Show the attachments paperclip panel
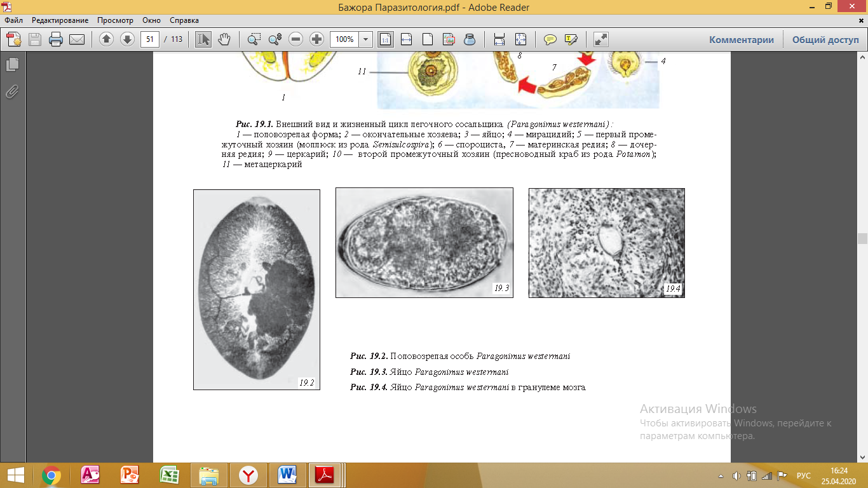The image size is (868, 488). click(12, 91)
